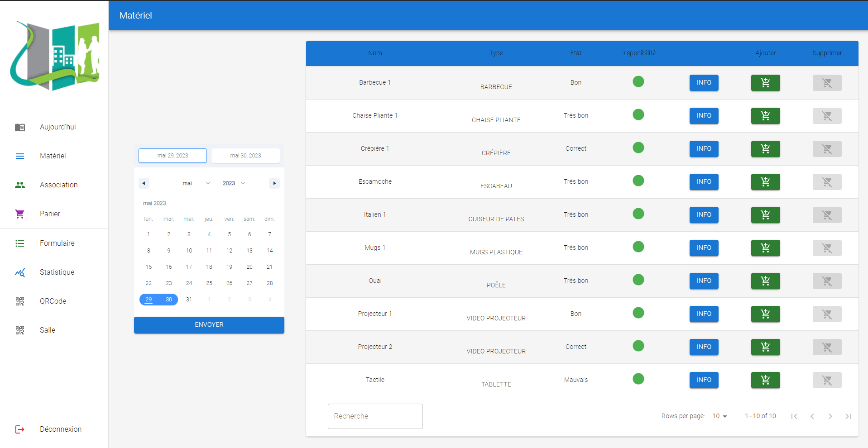Click the Recherche search field
The height and width of the screenshot is (448, 868).
click(375, 416)
